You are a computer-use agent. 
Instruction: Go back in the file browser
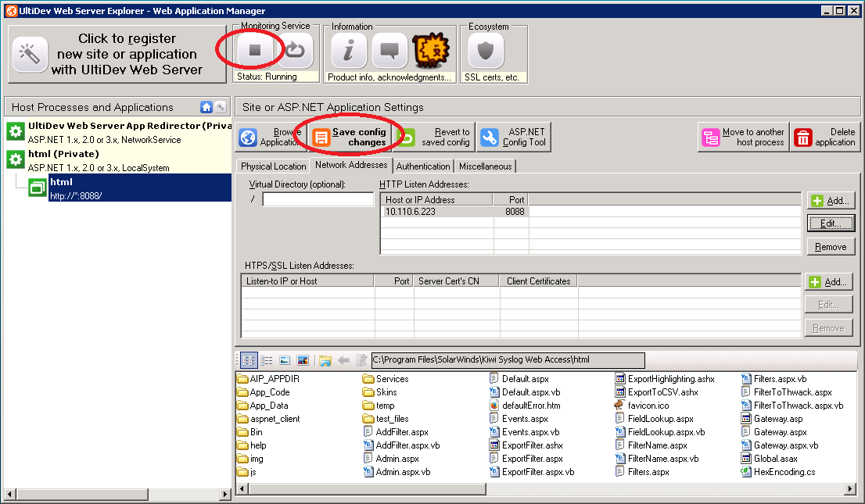pos(343,360)
